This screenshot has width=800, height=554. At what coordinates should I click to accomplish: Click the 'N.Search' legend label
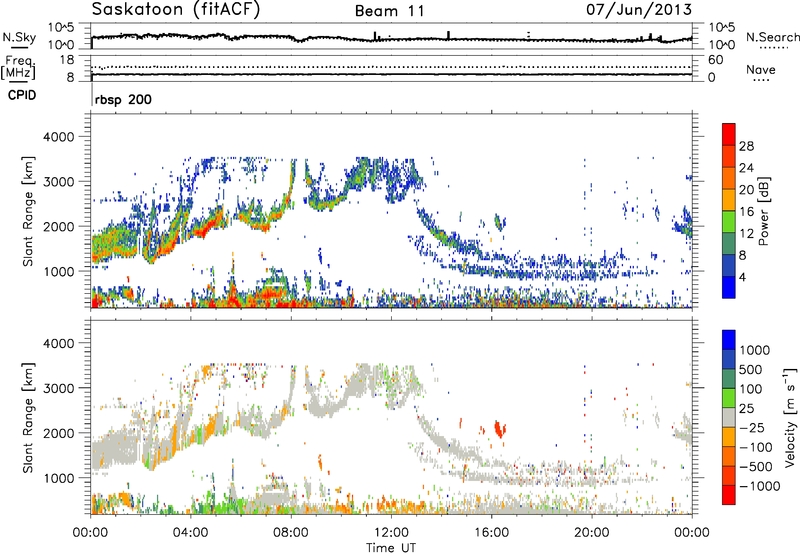tap(772, 37)
